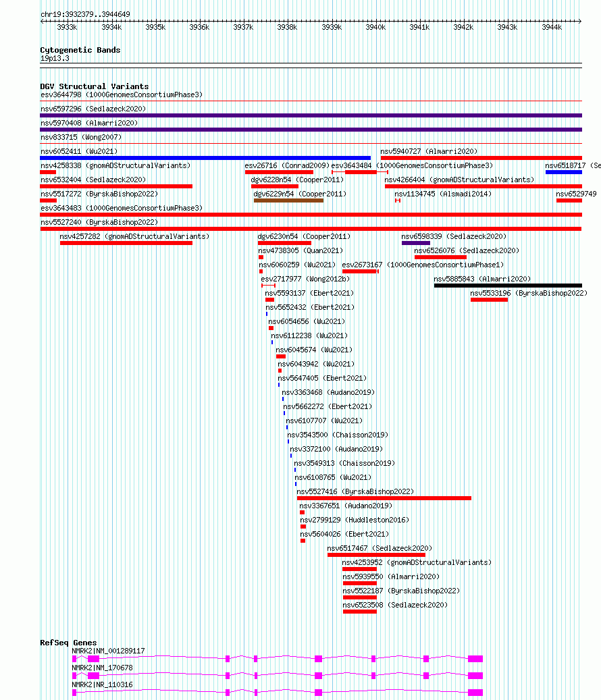Click nsv5652432 (Ebert2021) label
Screen dimensions: 601x700
point(310,308)
